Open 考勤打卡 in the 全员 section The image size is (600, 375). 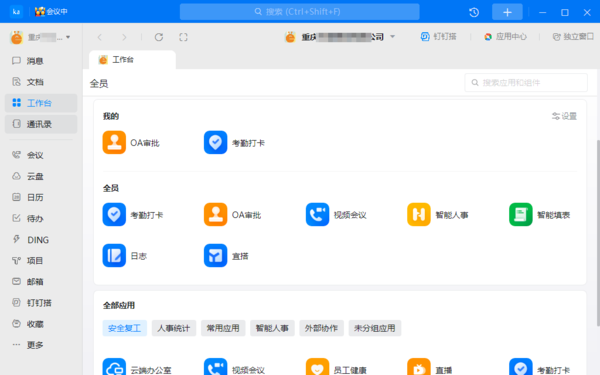coord(132,215)
